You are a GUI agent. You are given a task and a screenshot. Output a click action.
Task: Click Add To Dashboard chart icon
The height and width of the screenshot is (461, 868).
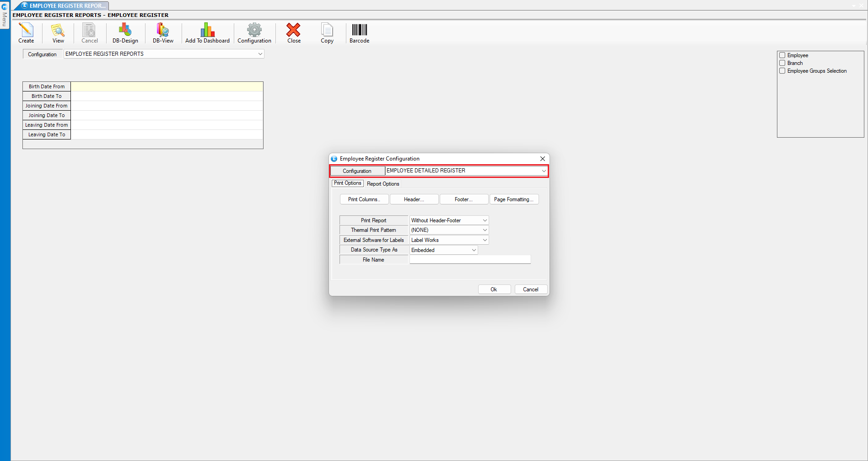coord(207,31)
